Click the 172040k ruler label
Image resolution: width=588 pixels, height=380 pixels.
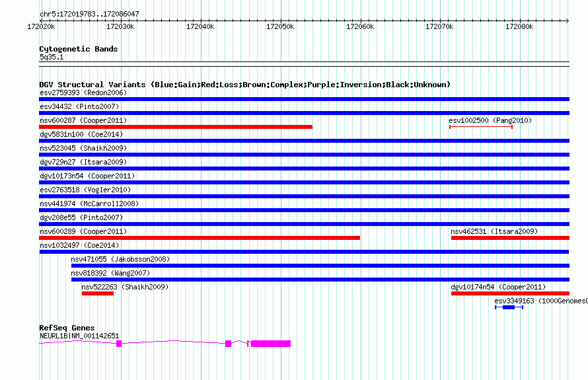(200, 26)
